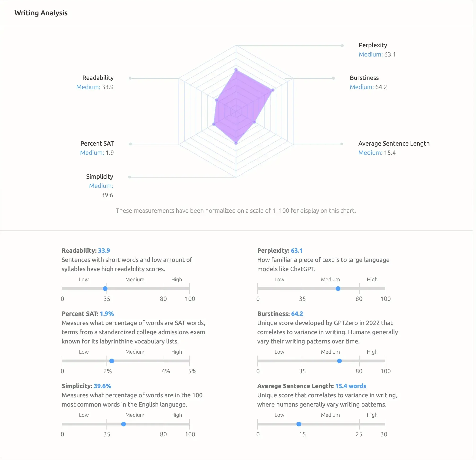This screenshot has width=476, height=460.
Task: Open the Readability: 33.9 value link
Action: pos(104,250)
